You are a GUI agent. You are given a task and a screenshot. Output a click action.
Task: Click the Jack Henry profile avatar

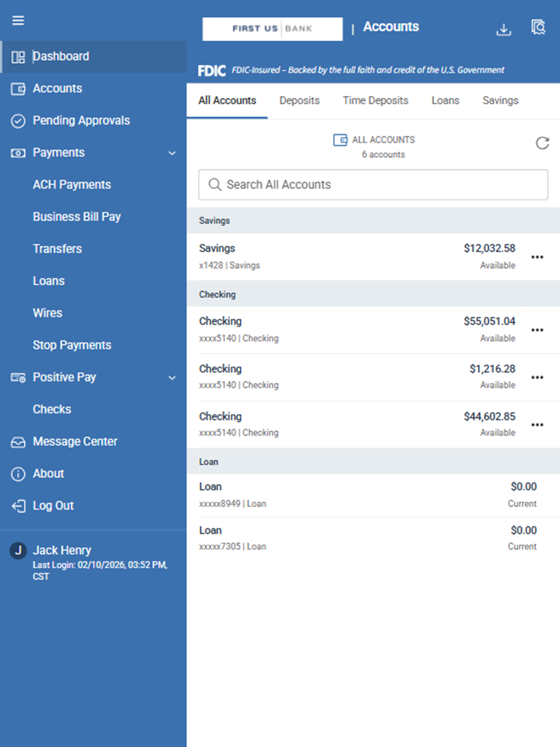18,551
